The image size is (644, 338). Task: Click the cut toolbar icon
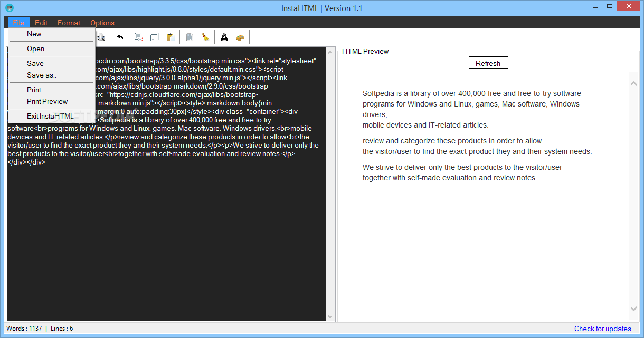pyautogui.click(x=139, y=37)
